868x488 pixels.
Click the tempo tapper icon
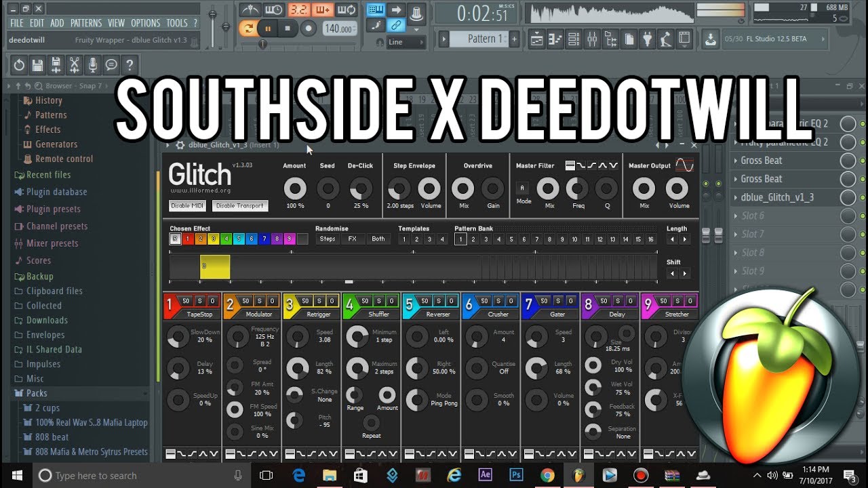tap(666, 39)
